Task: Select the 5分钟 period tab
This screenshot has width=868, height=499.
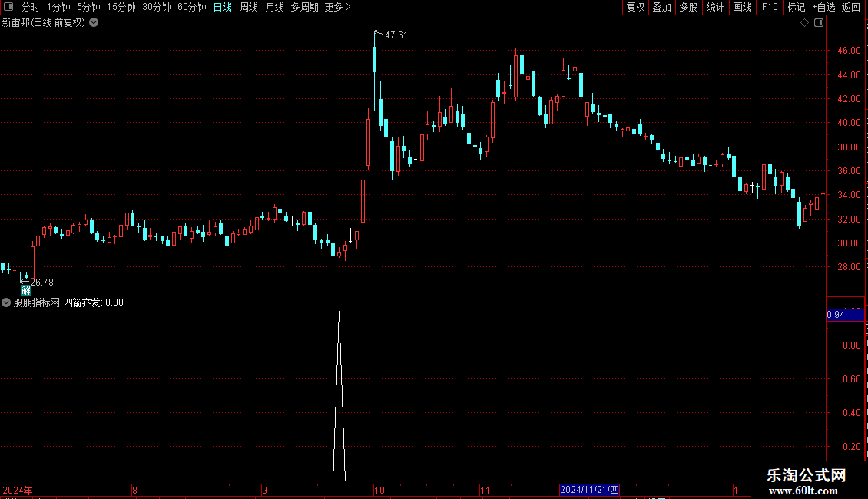Action: coord(88,7)
